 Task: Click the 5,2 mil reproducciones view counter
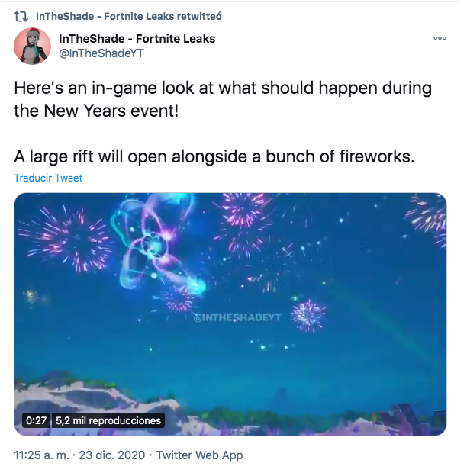pos(108,420)
